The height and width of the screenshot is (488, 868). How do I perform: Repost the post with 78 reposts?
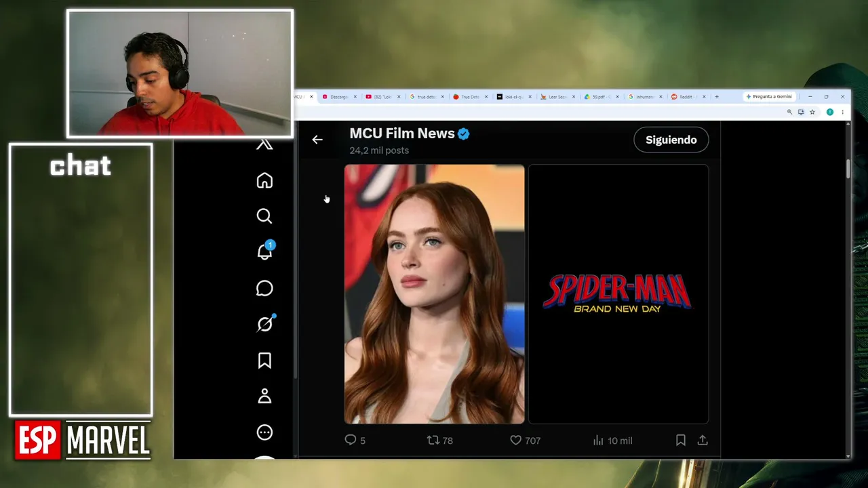(x=439, y=441)
